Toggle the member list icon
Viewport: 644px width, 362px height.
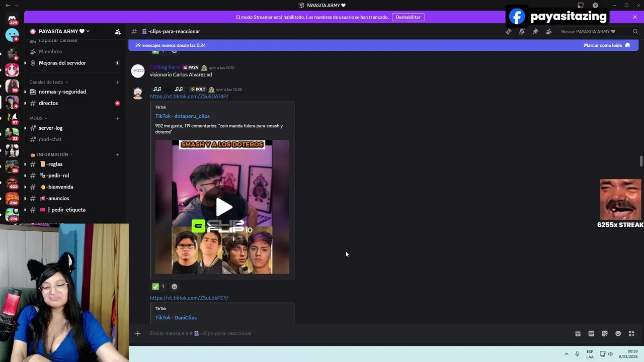click(548, 31)
